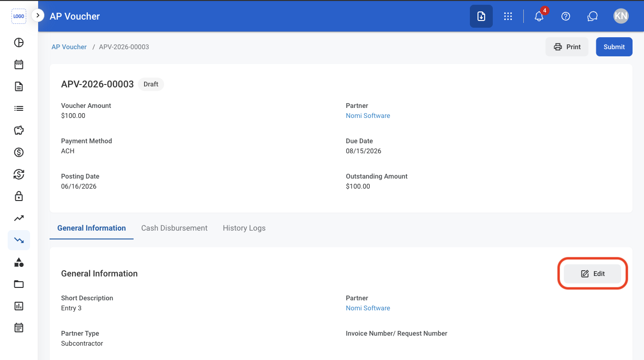644x360 pixels.
Task: Open the currency exchange sidebar icon
Action: 19,174
